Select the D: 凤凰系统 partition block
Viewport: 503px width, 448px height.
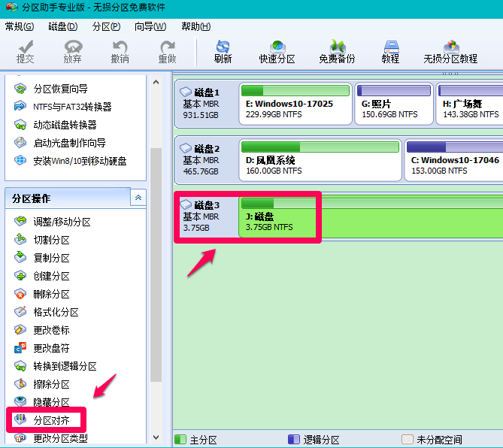[x=320, y=161]
